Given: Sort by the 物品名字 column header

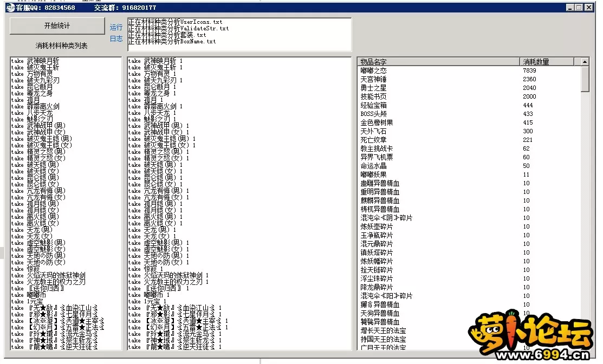Looking at the screenshot, I should tap(438, 62).
